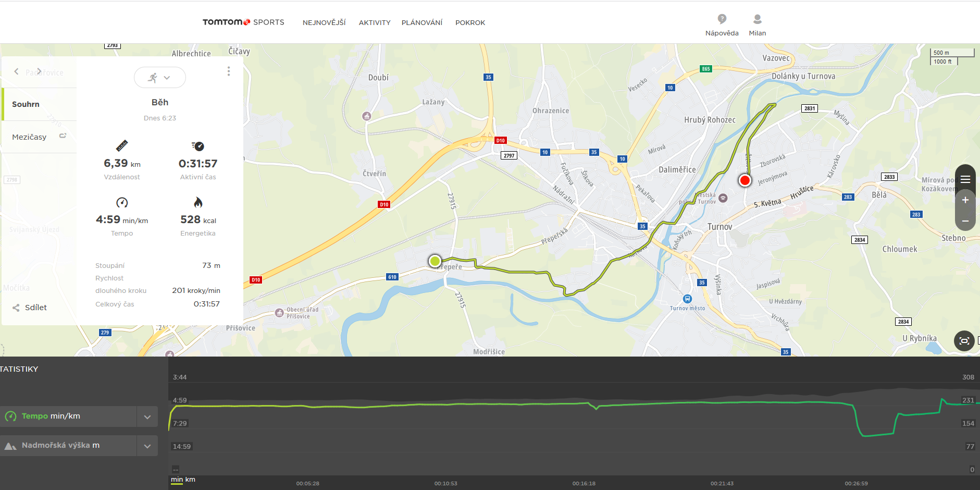The width and height of the screenshot is (980, 490).
Task: Select the Tempo min/km statistic
Action: click(68, 416)
